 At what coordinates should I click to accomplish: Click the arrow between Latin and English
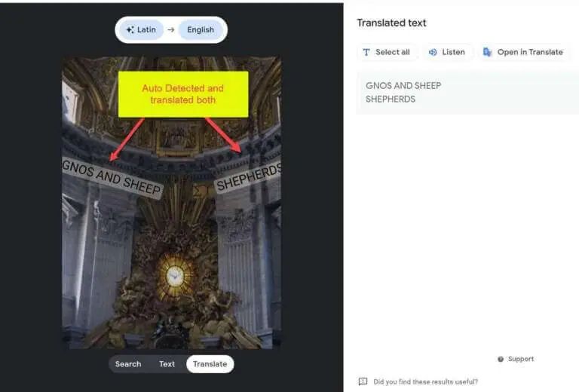pyautogui.click(x=171, y=30)
